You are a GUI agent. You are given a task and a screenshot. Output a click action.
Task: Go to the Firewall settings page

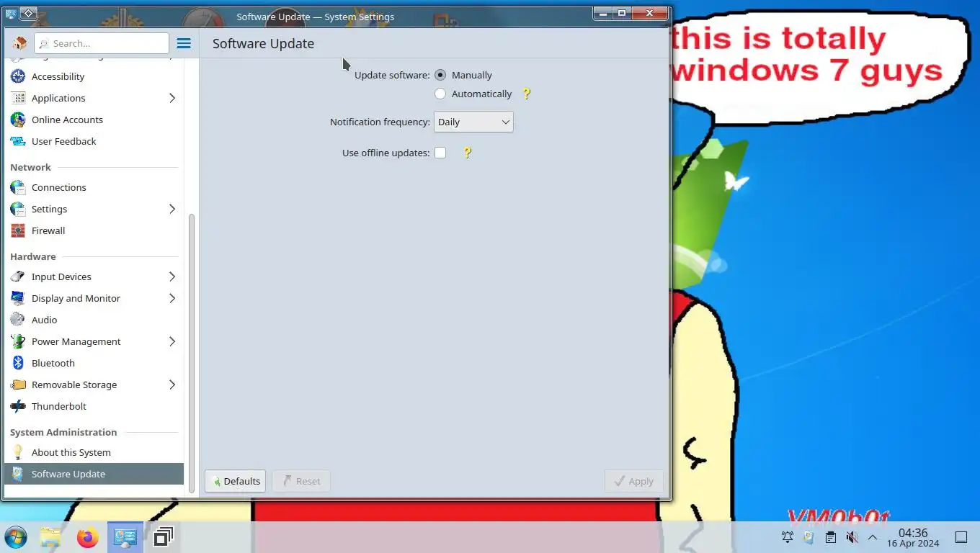(94, 230)
